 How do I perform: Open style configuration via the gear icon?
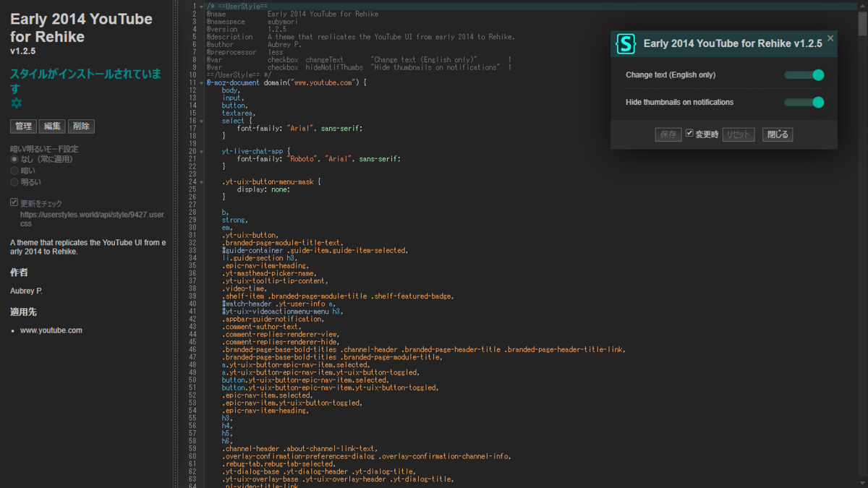pos(16,104)
